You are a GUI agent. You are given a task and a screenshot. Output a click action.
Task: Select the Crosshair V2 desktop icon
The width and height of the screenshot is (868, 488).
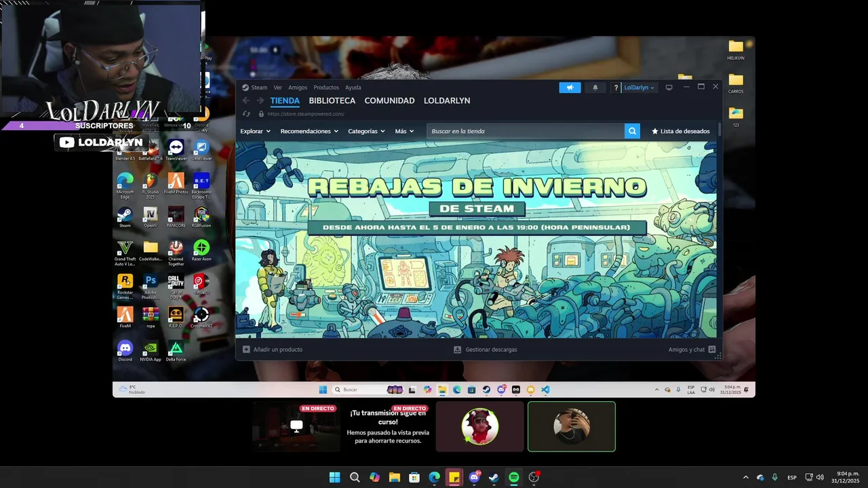[201, 317]
